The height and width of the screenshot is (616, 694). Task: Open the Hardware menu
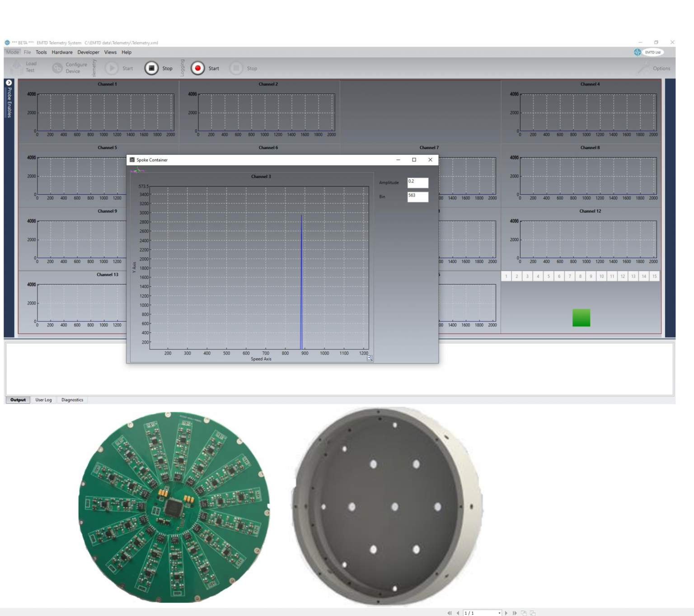coord(62,52)
